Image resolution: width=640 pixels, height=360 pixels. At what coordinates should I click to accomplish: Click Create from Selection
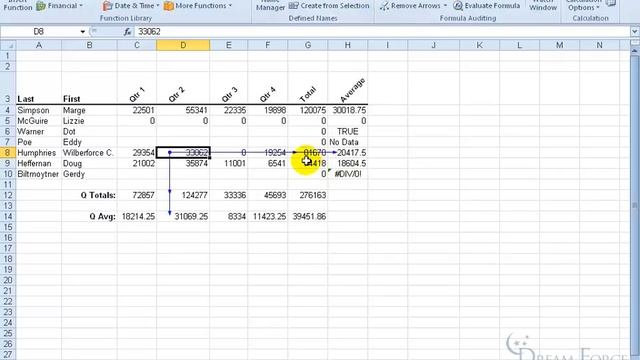pyautogui.click(x=329, y=6)
